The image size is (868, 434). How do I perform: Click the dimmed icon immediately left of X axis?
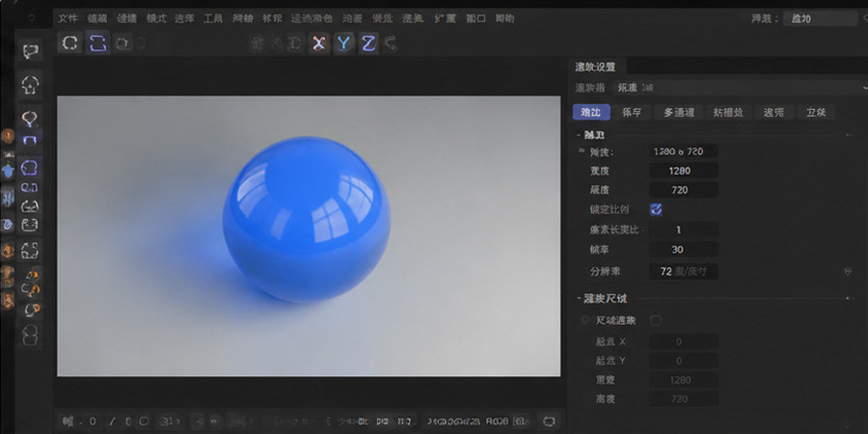pyautogui.click(x=294, y=43)
